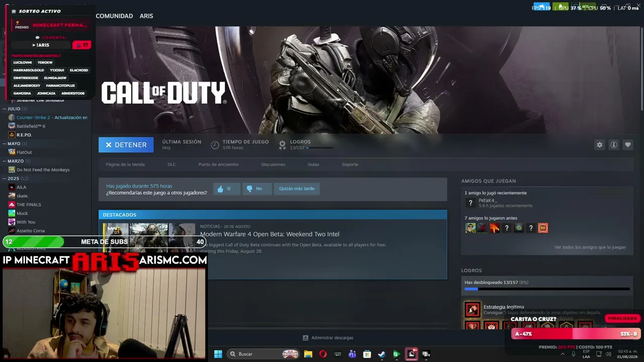
Task: Select Assetto Corsa in the library list
Action: pyautogui.click(x=31, y=231)
